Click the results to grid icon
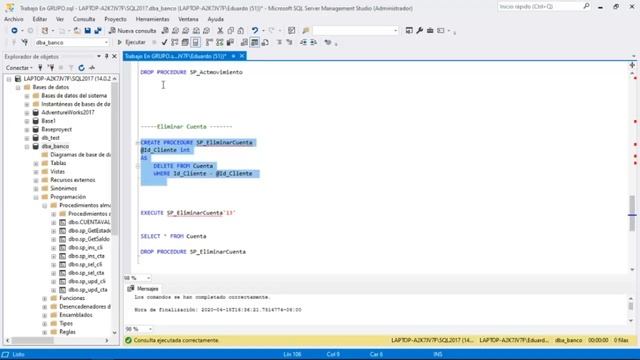This screenshot has height=360, width=640. [255, 42]
